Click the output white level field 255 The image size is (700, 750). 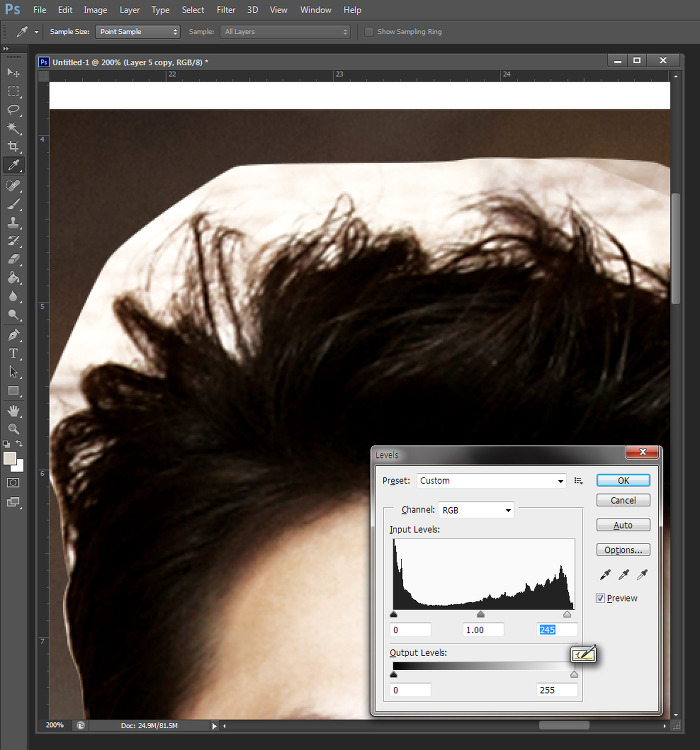(557, 690)
